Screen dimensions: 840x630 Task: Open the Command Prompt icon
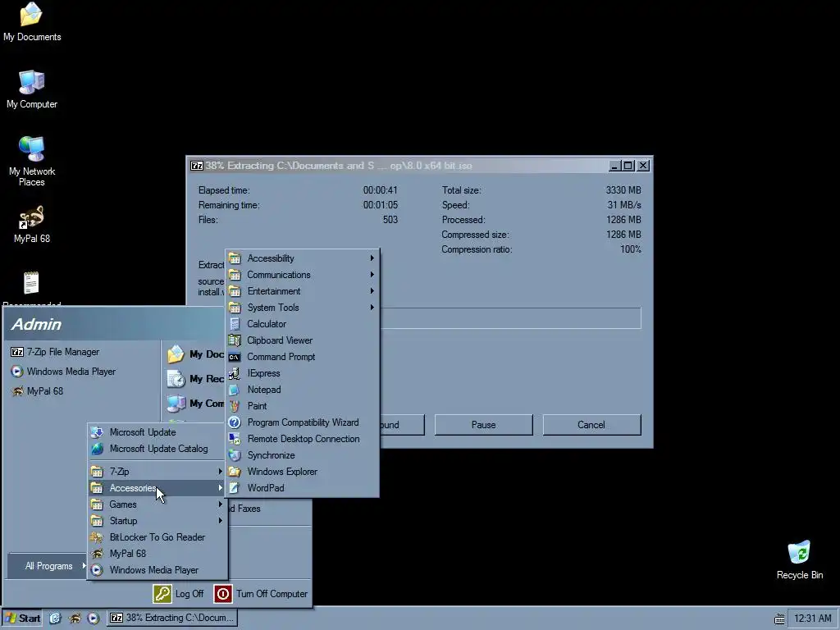pyautogui.click(x=234, y=357)
